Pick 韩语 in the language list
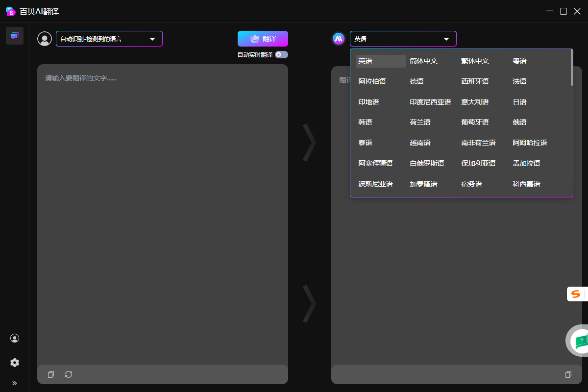The width and height of the screenshot is (588, 392). pos(365,122)
